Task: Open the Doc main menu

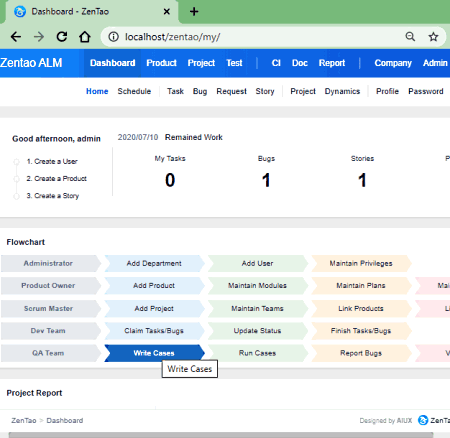Action: [x=300, y=63]
